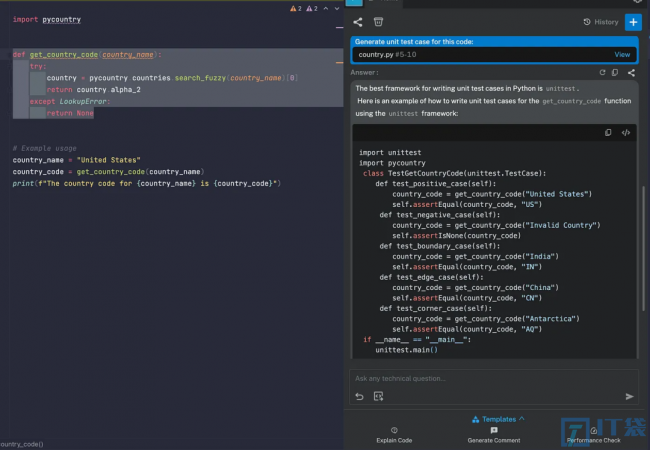This screenshot has width=650, height=450.
Task: Click the code selection icon in input box
Action: 378,397
